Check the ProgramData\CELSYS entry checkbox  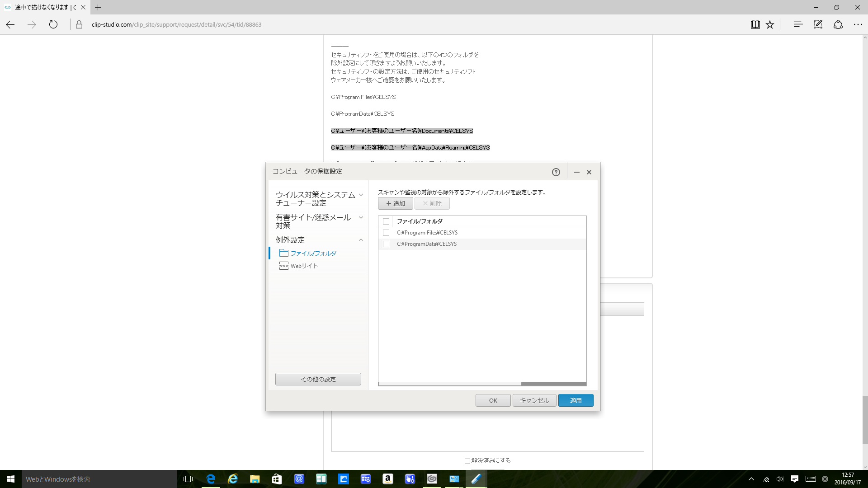click(386, 244)
